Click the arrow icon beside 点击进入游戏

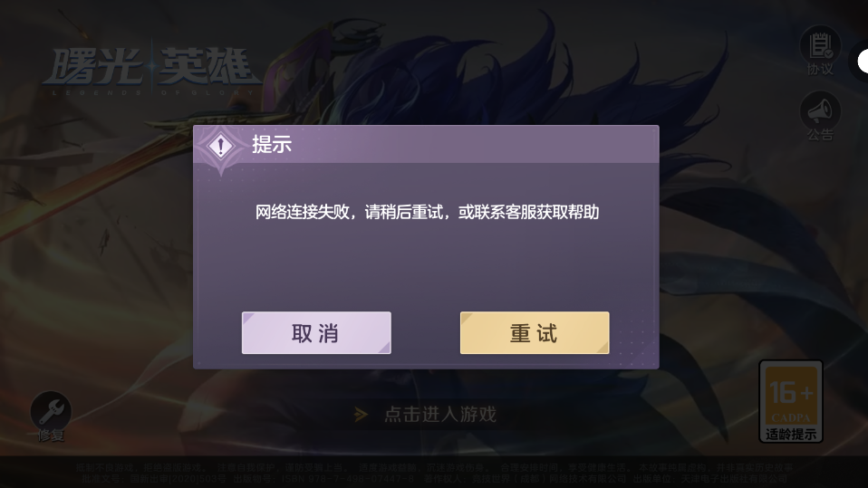click(361, 415)
